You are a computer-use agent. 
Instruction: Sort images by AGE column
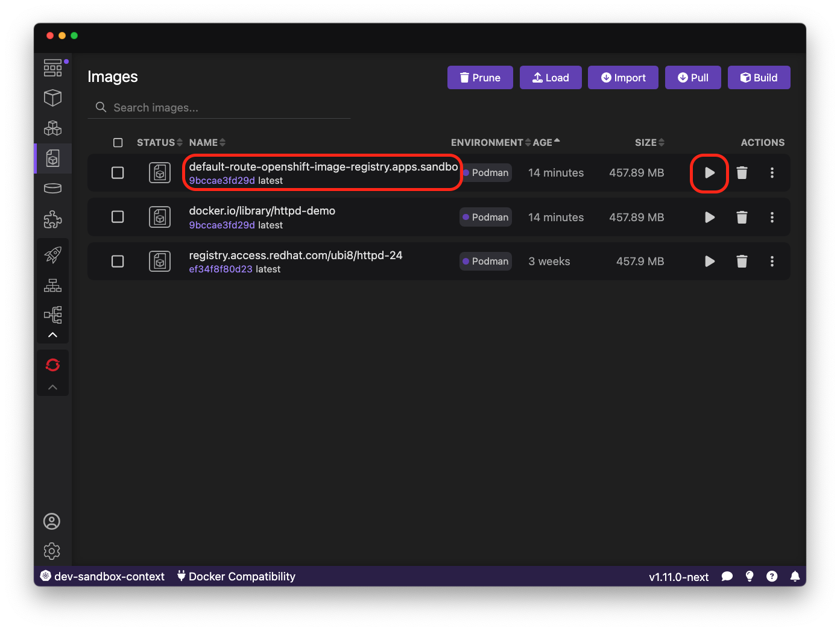point(546,143)
